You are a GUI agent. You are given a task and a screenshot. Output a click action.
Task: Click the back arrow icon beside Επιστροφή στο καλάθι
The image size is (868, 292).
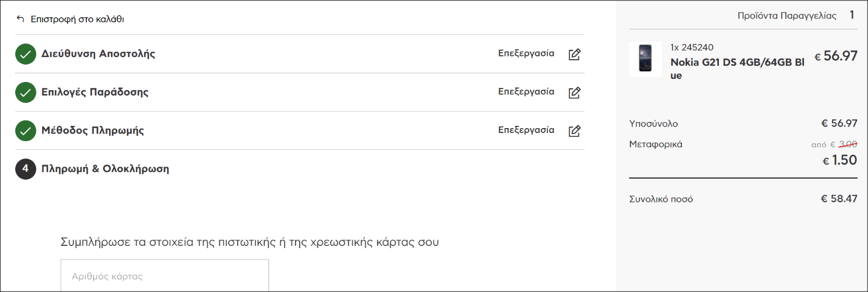pyautogui.click(x=21, y=19)
